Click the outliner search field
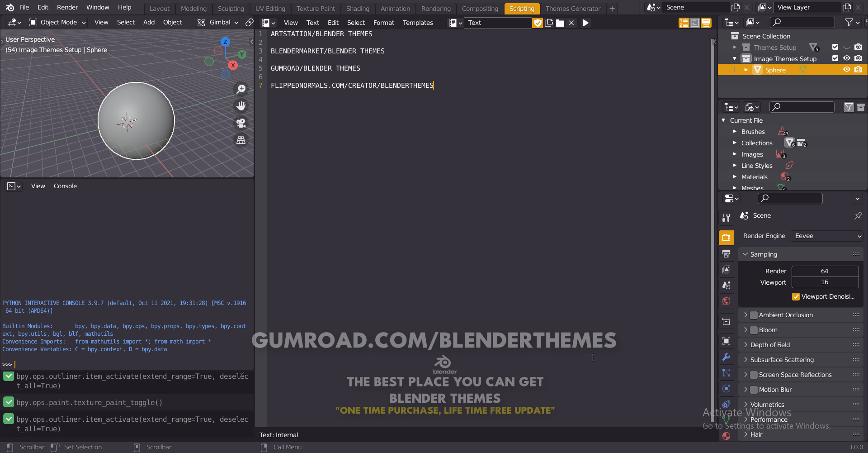This screenshot has width=868, height=453. (x=802, y=22)
